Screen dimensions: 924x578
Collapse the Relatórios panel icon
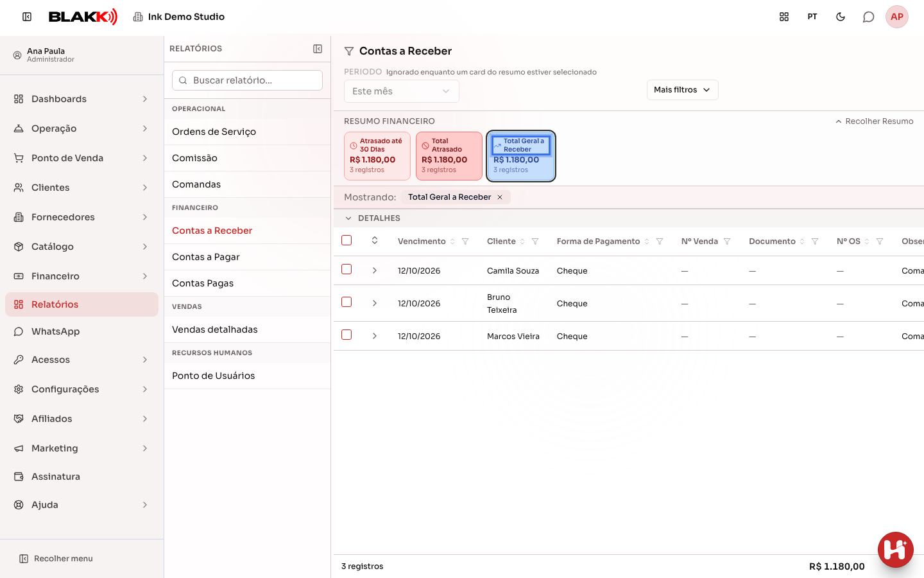point(318,49)
